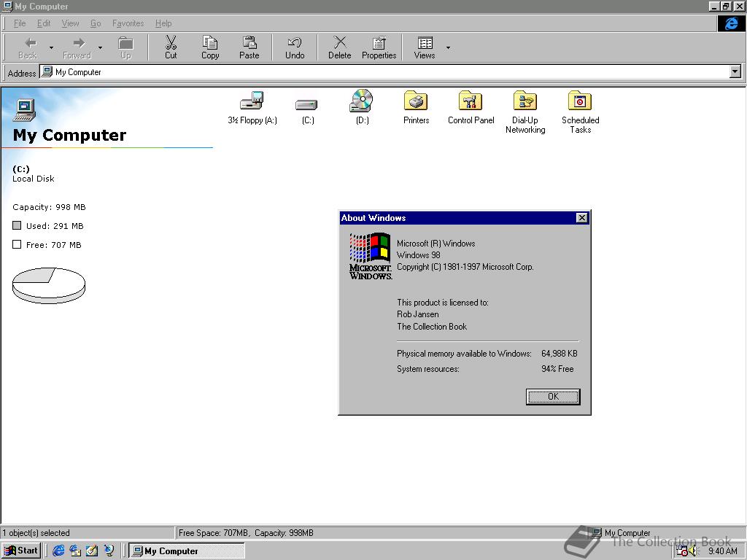Select the (C:) hard drive icon
Image resolution: width=747 pixels, height=560 pixels.
coord(306,104)
